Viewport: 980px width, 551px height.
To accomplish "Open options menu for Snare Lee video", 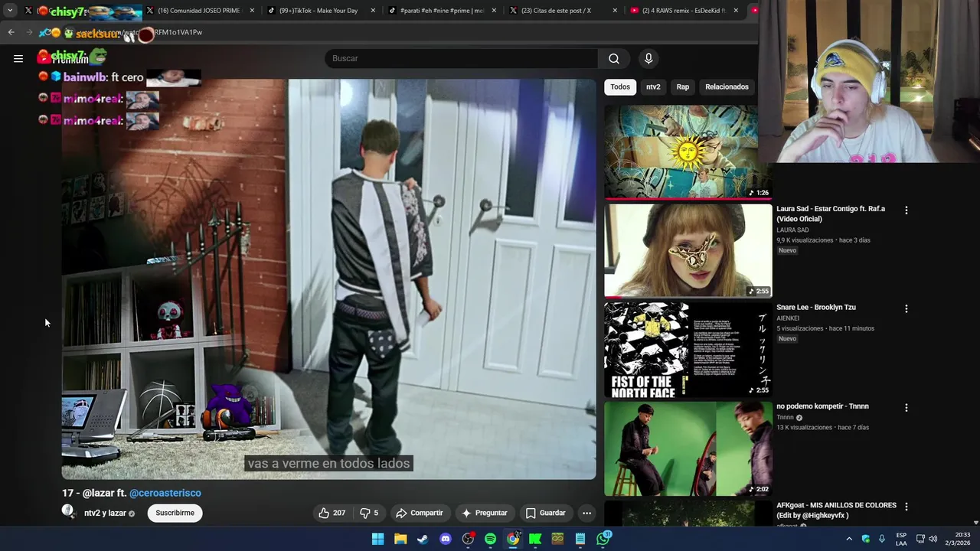I will point(906,308).
